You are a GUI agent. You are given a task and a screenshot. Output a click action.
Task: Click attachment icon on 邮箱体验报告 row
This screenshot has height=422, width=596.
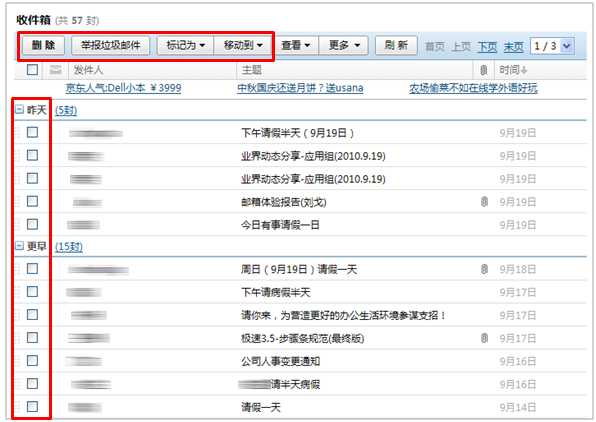click(484, 201)
